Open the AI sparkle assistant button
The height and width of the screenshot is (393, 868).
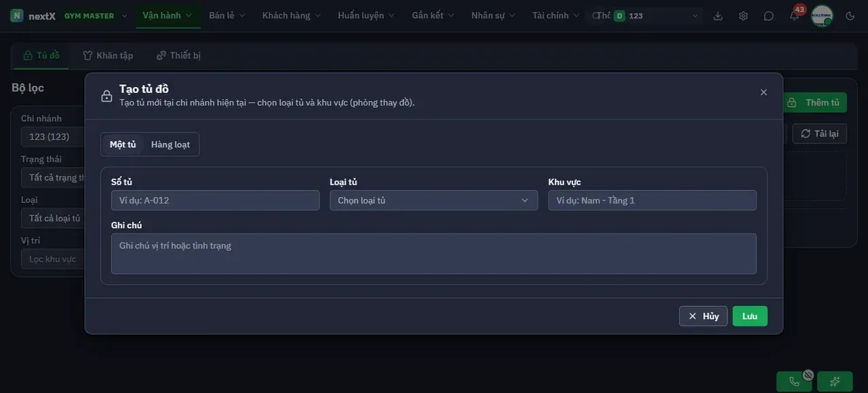pos(835,381)
